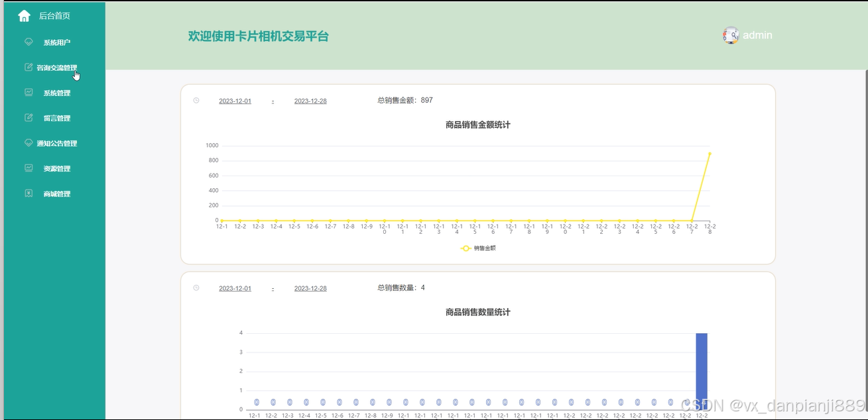The width and height of the screenshot is (868, 420).
Task: Click the icon next to 资源管理
Action: tap(29, 168)
